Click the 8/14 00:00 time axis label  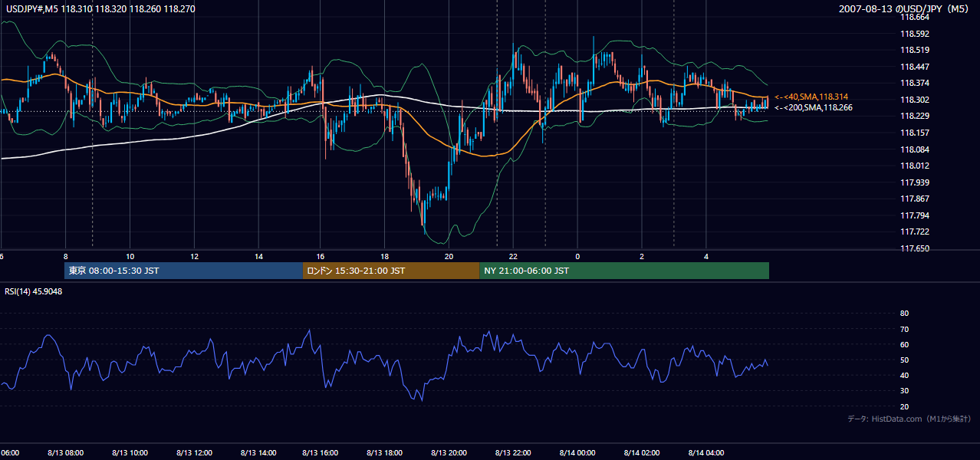(577, 452)
